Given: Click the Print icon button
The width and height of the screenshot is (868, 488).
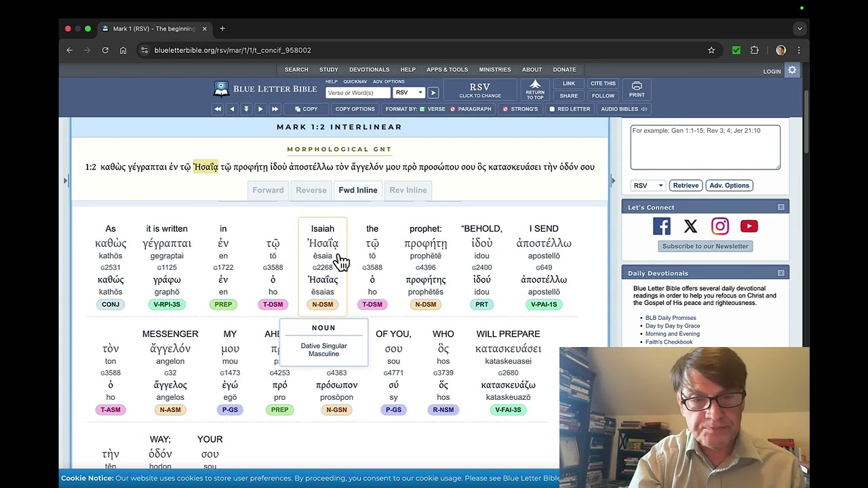Looking at the screenshot, I should (636, 89).
